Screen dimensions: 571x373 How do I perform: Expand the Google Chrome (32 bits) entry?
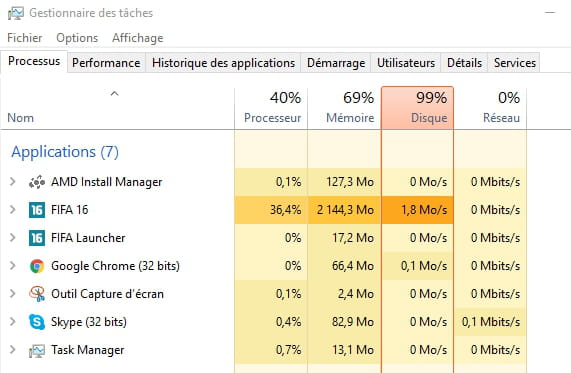click(13, 266)
